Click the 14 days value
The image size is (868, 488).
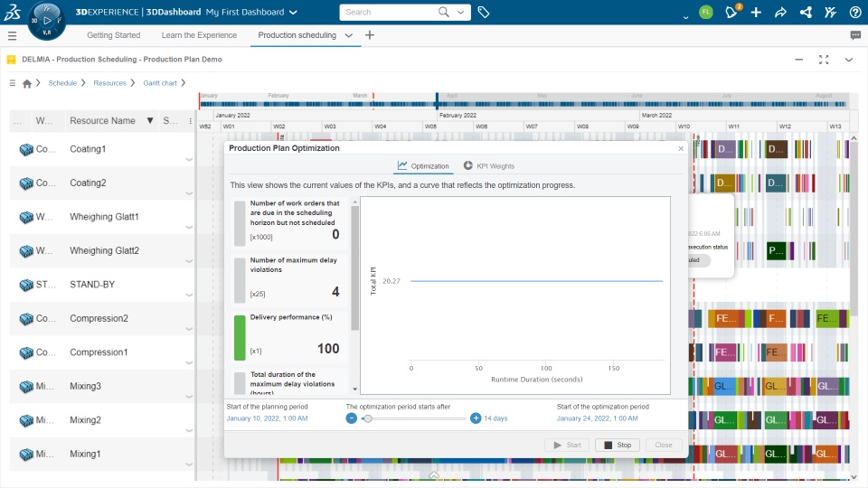tap(495, 418)
